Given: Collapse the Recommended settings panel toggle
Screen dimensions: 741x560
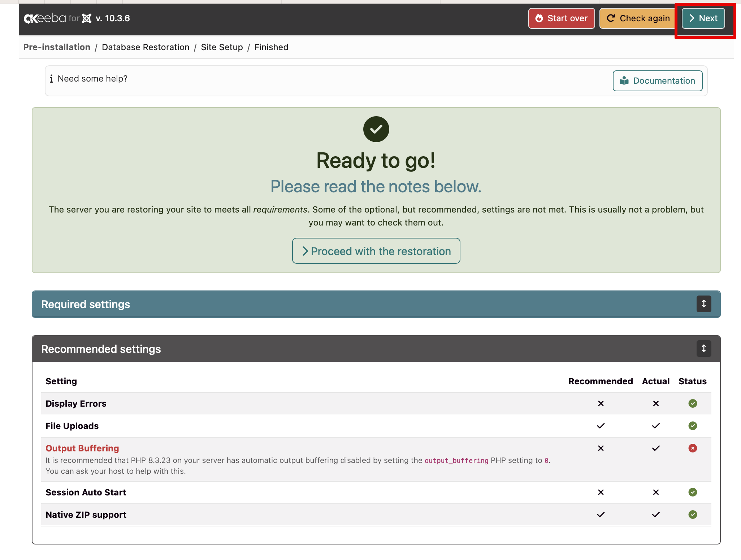Looking at the screenshot, I should click(x=704, y=349).
